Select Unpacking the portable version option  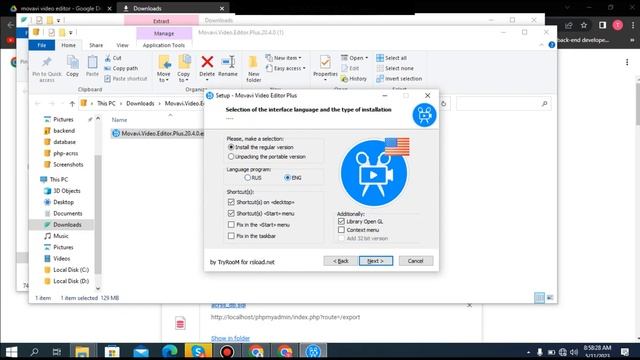[231, 156]
